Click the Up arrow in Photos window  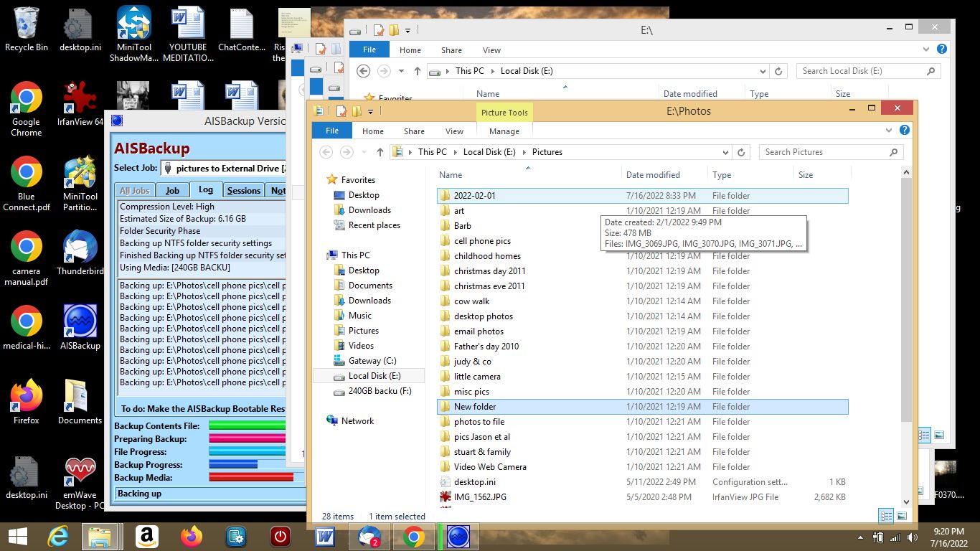(x=380, y=152)
